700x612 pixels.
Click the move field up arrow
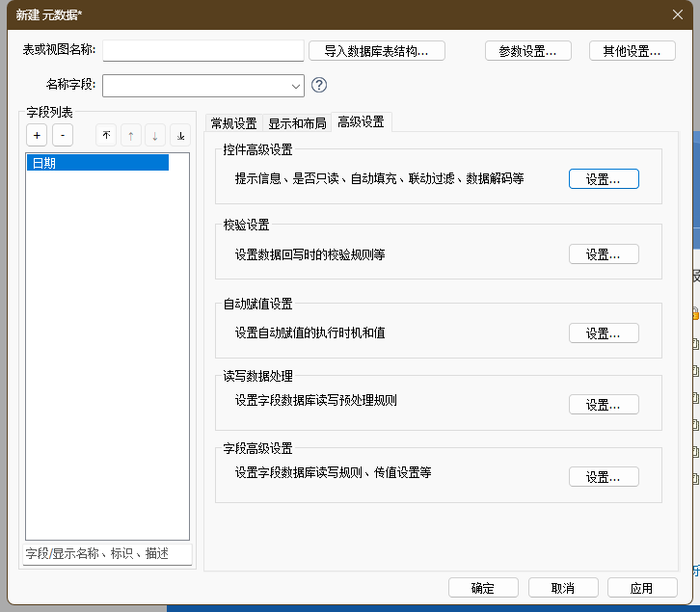(x=130, y=136)
